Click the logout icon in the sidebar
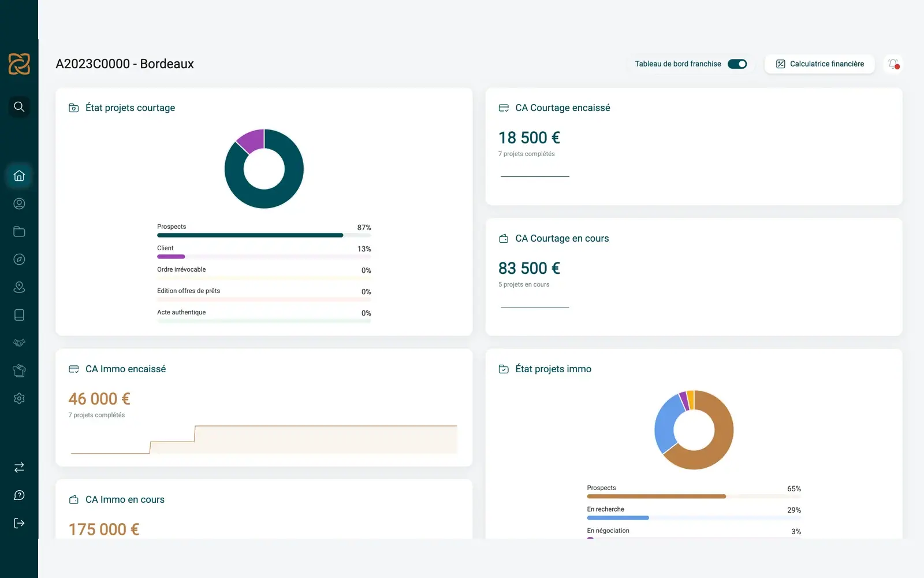The width and height of the screenshot is (924, 578). click(x=19, y=523)
